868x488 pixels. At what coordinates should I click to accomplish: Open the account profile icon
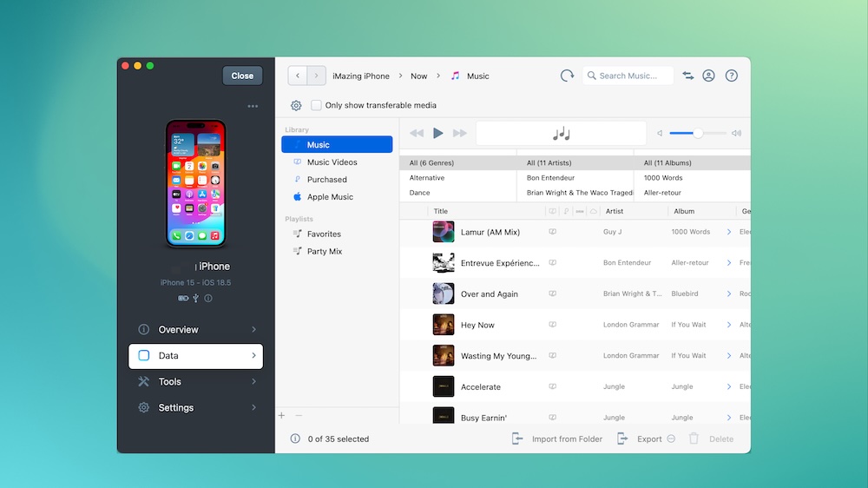point(708,76)
